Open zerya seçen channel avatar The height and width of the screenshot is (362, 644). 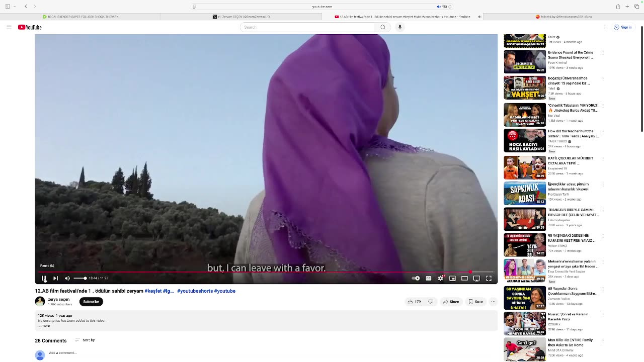(40, 301)
